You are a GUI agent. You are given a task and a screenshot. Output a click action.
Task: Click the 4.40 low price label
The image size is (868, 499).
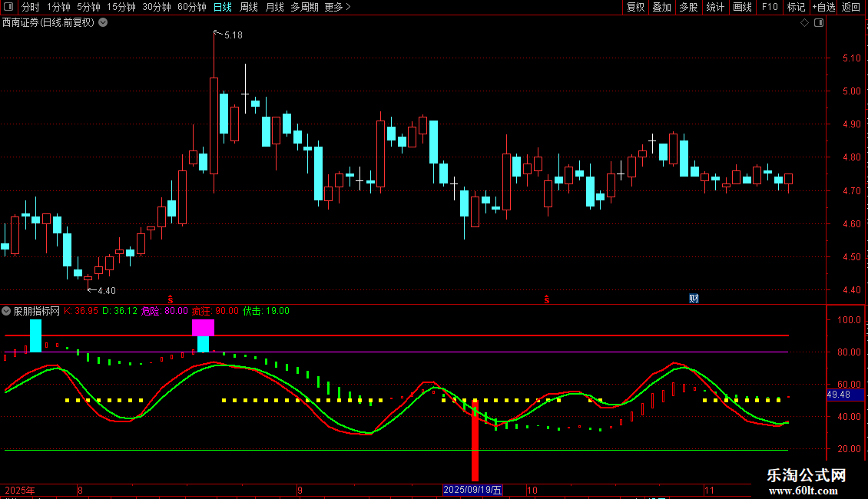[106, 290]
